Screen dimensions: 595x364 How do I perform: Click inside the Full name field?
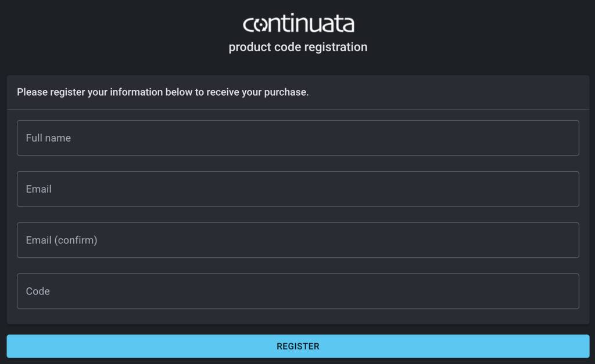(x=297, y=138)
